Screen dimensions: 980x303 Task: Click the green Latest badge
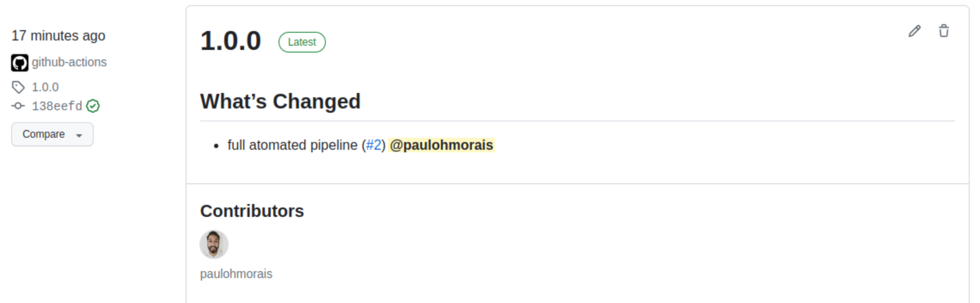[x=302, y=42]
